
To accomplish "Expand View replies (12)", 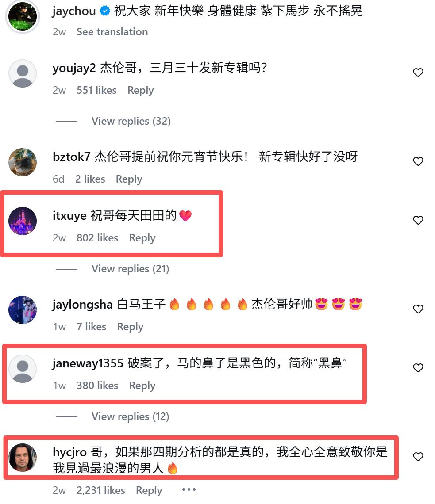I will click(x=130, y=416).
